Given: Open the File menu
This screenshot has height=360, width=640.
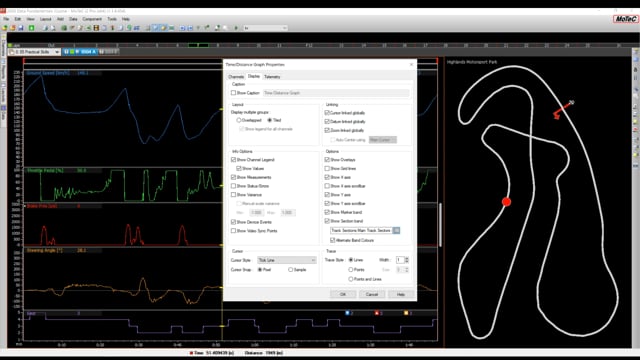Looking at the screenshot, I should pos(6,19).
